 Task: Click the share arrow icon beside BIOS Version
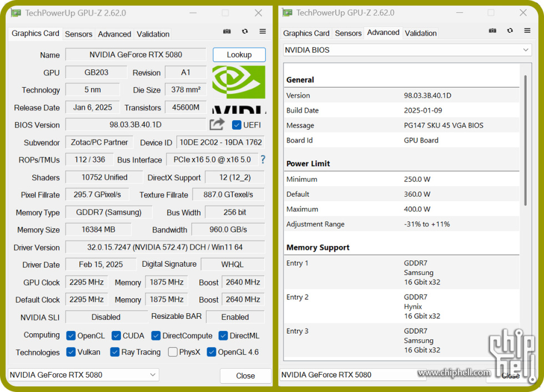217,124
